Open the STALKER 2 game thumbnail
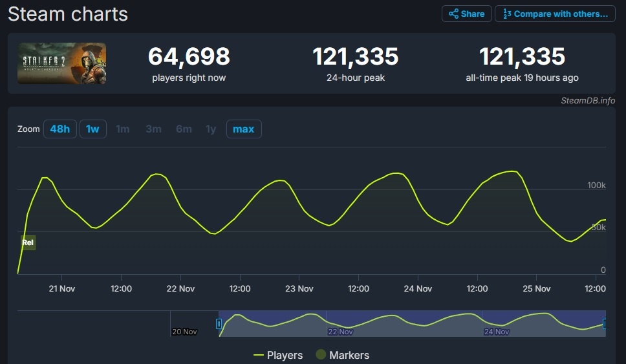 [62, 63]
